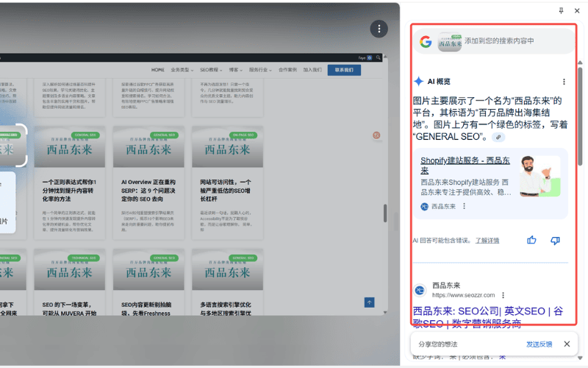
Task: Click 发送反馈 link
Action: (539, 344)
